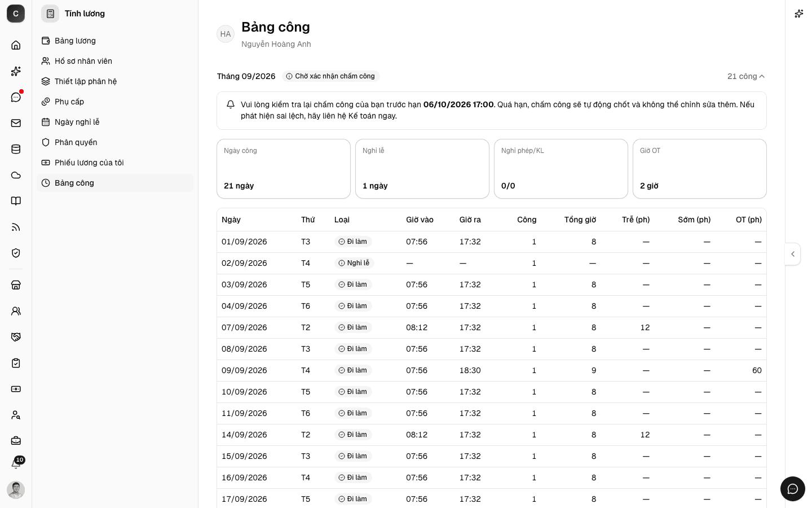Open the Phụ cấp menu item
812x508 pixels.
115,102
